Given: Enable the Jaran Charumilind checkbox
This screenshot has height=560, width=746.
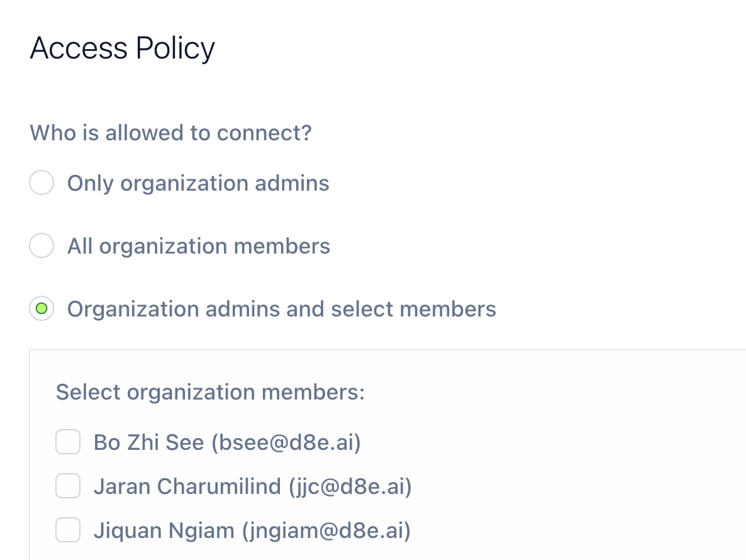Looking at the screenshot, I should point(68,486).
